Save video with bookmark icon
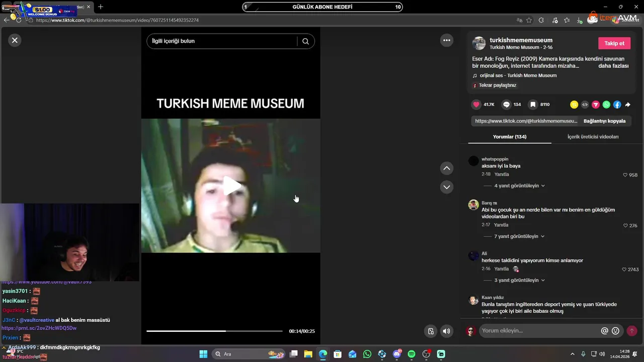The width and height of the screenshot is (644, 362). [x=533, y=105]
